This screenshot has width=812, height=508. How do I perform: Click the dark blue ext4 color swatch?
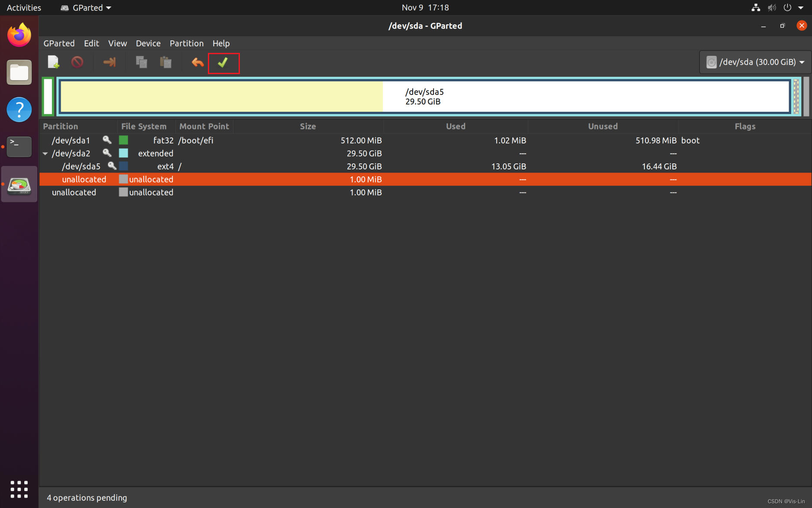pos(123,166)
